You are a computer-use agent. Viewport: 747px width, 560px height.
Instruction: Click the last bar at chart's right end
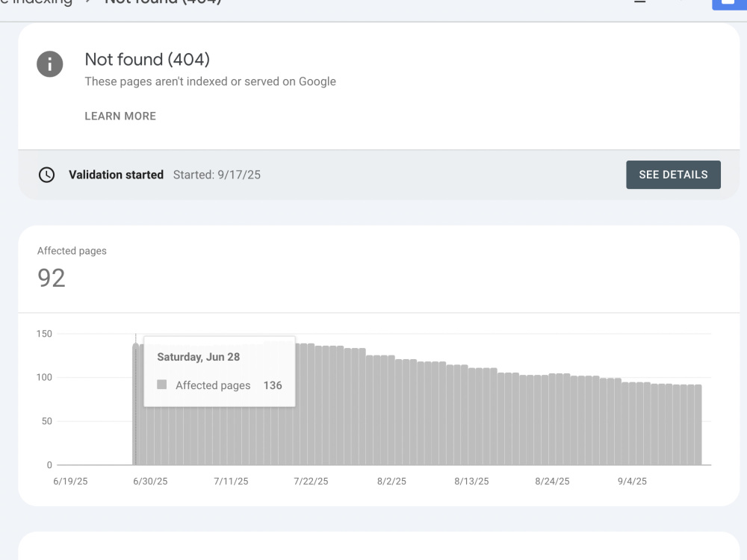pyautogui.click(x=698, y=425)
